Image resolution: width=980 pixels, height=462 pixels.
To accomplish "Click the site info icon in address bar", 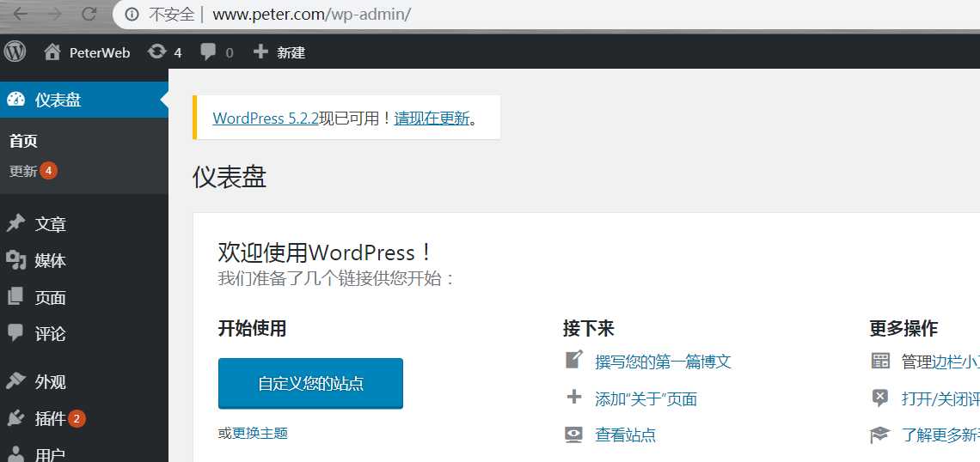I will [x=132, y=15].
